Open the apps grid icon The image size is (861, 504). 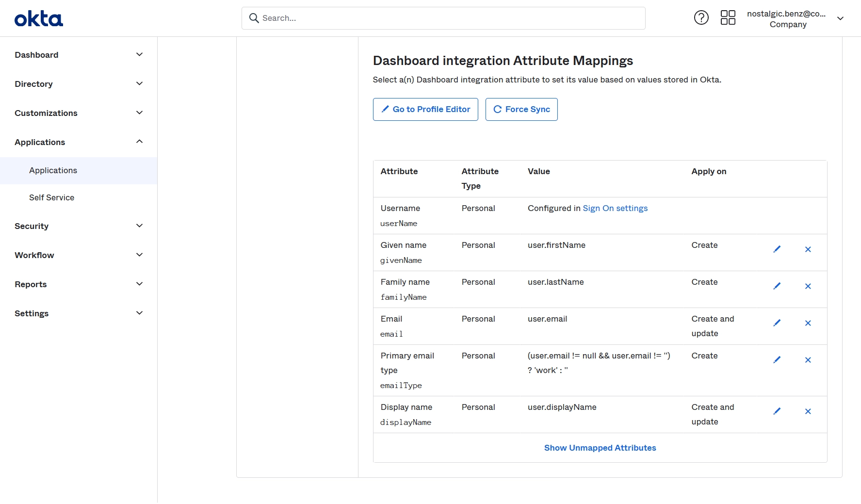728,18
